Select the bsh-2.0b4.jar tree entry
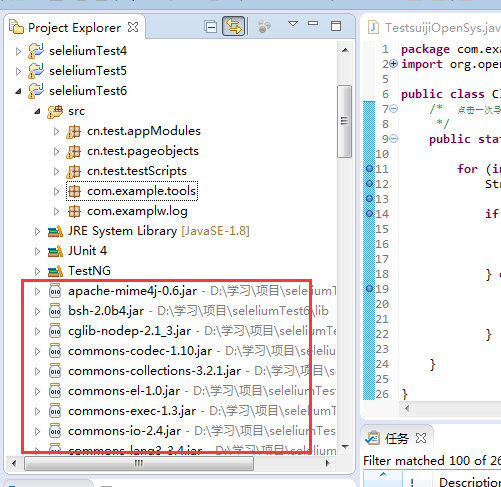The image size is (501, 487). tap(198, 311)
